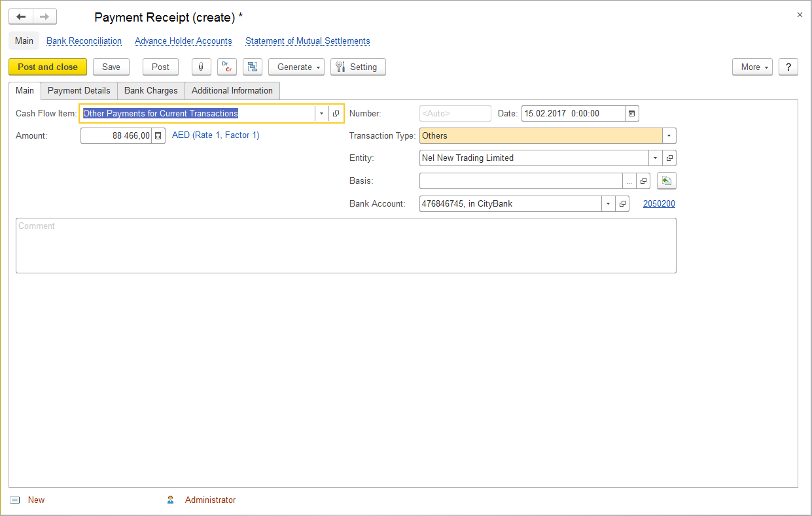Open the Dr/Cr accounting entries icon
Viewport: 812px width, 516px height.
[227, 67]
